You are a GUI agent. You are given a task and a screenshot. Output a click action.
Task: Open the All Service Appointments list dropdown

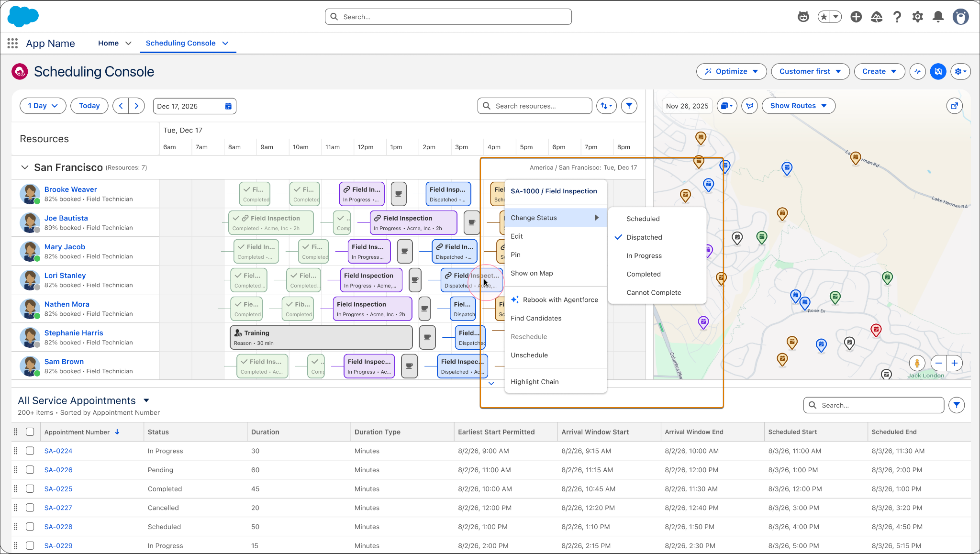click(x=146, y=400)
